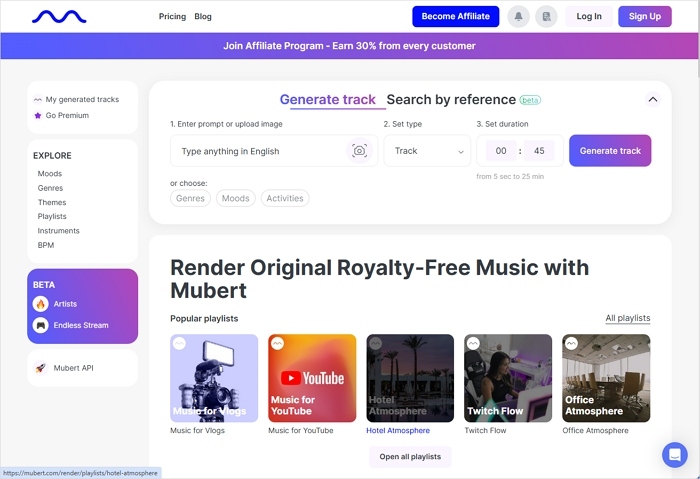Click the Sign Up button
Screen dimensions: 700x479
pos(645,17)
